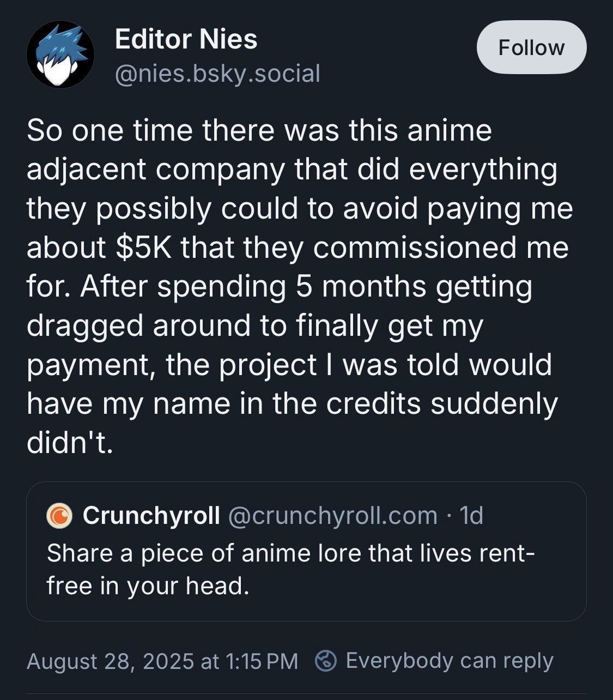Click the @crunchyroll.com handle
The image size is (613, 700).
(x=332, y=515)
